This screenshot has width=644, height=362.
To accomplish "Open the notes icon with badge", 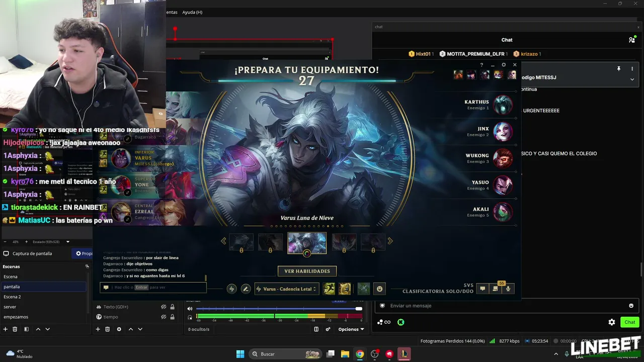I will (496, 289).
